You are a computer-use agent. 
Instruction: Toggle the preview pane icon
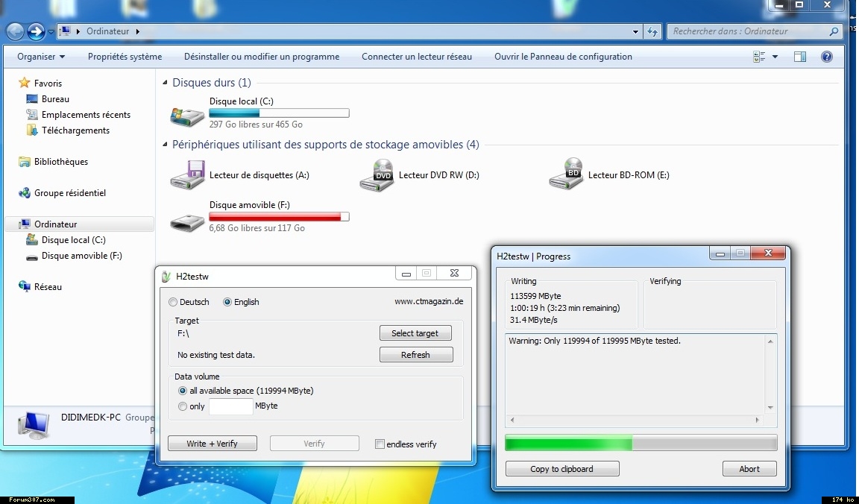(800, 57)
